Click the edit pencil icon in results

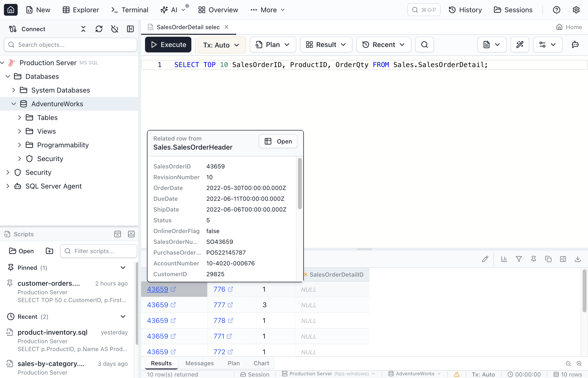[x=485, y=259]
